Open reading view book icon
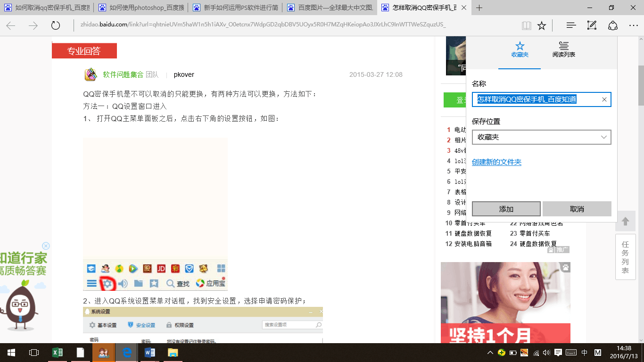Viewport: 644px width, 362px height. pos(527,25)
